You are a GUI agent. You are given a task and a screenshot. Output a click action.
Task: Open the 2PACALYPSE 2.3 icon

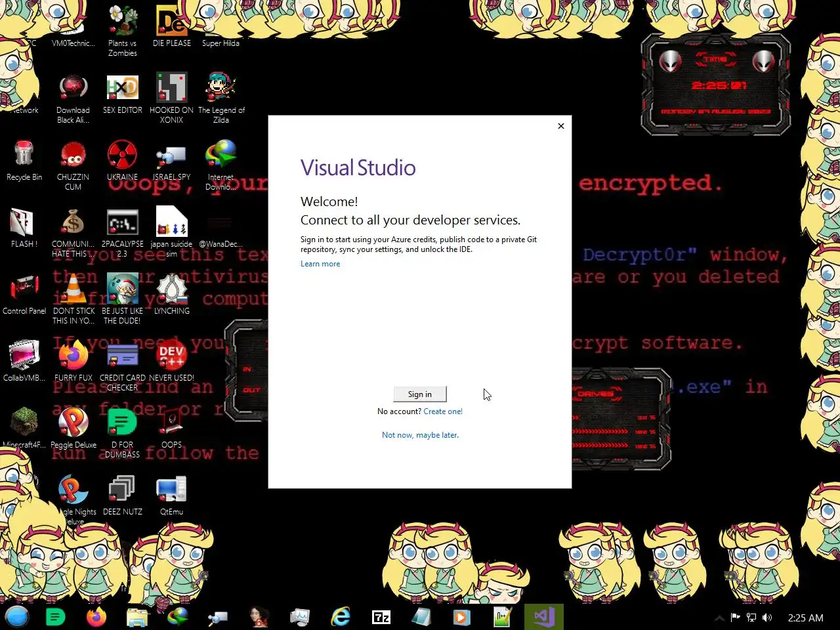tap(123, 232)
